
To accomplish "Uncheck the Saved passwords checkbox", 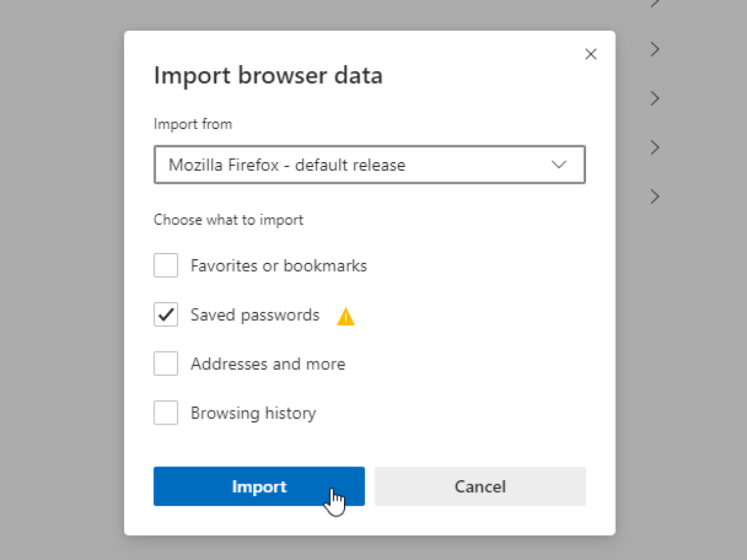I will (166, 315).
